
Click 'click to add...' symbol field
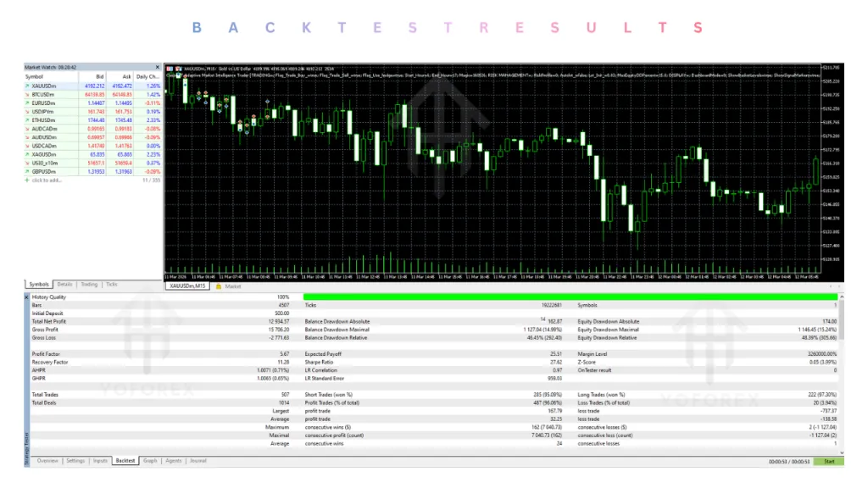(x=47, y=180)
